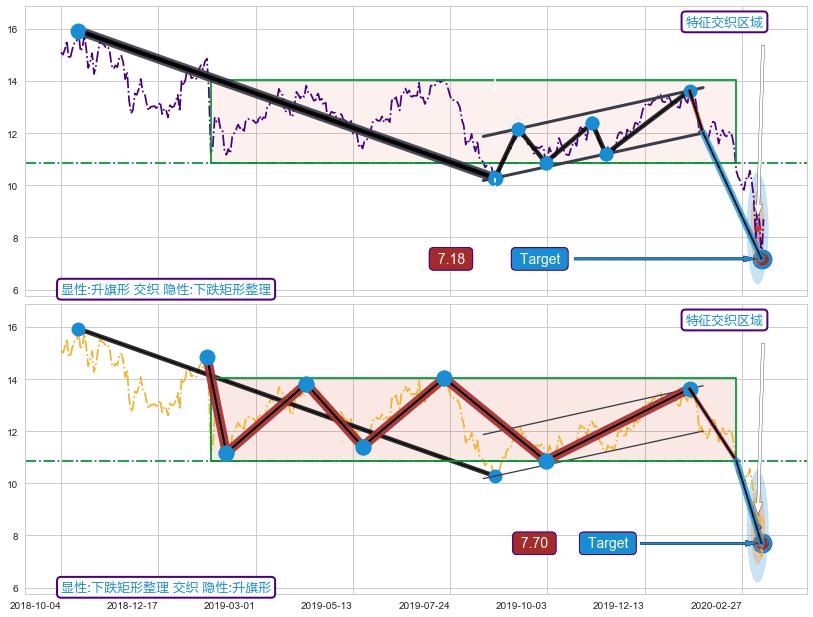Click the white downward arrow in upper chart
Image resolution: width=813 pixels, height=617 pixels.
coord(761,130)
